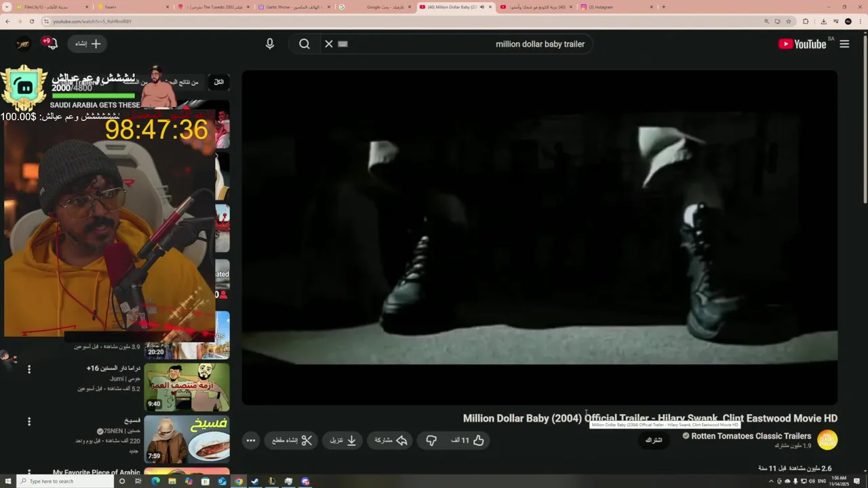Viewport: 868px width, 488px height.
Task: Open the Windows Start menu
Action: pos(7,481)
